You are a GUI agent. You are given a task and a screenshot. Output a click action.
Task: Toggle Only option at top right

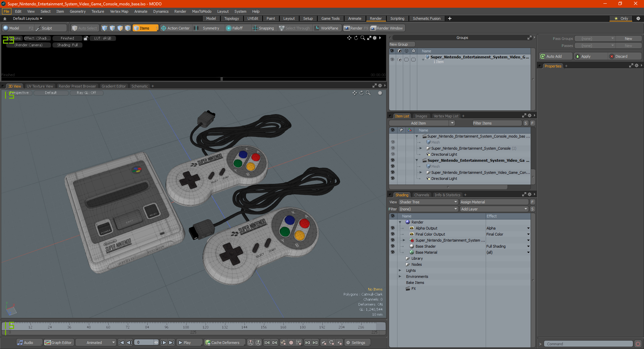621,18
